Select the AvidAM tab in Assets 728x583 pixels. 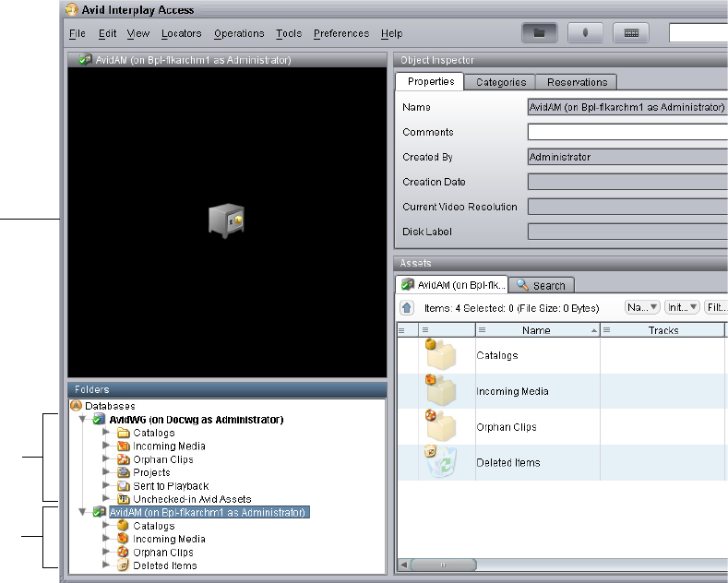click(x=452, y=284)
